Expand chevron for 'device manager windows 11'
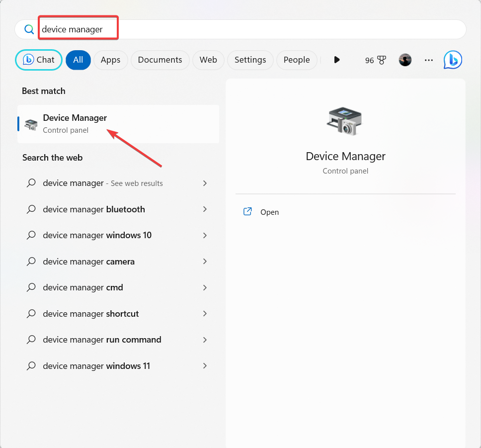Screen dimensions: 481x448 point(205,365)
